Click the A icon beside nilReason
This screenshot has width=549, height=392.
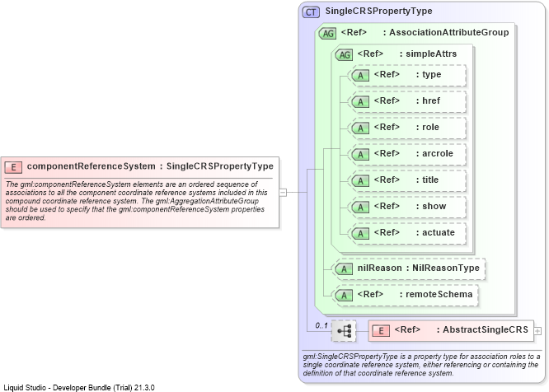pos(344,269)
